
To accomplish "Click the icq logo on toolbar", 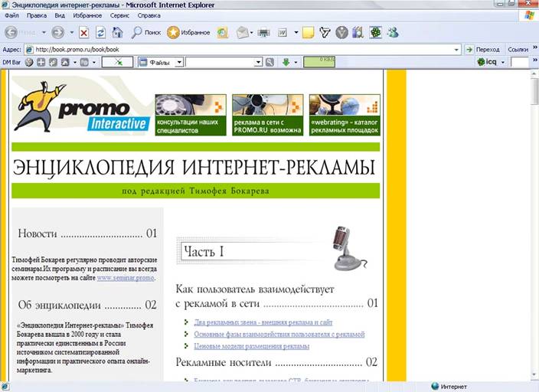I will [487, 62].
